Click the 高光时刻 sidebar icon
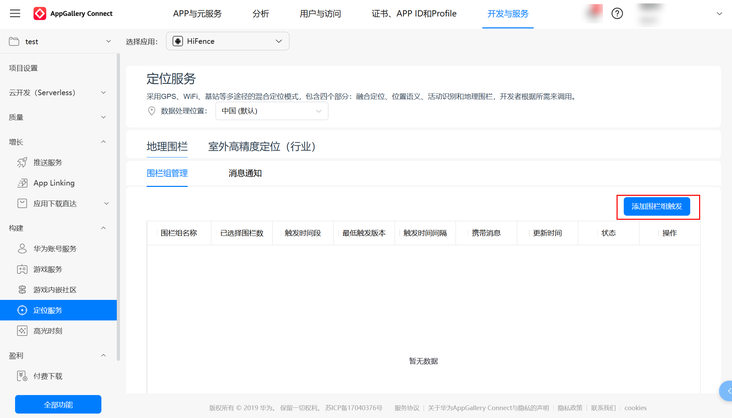Screen dimensions: 732x418 point(22,331)
